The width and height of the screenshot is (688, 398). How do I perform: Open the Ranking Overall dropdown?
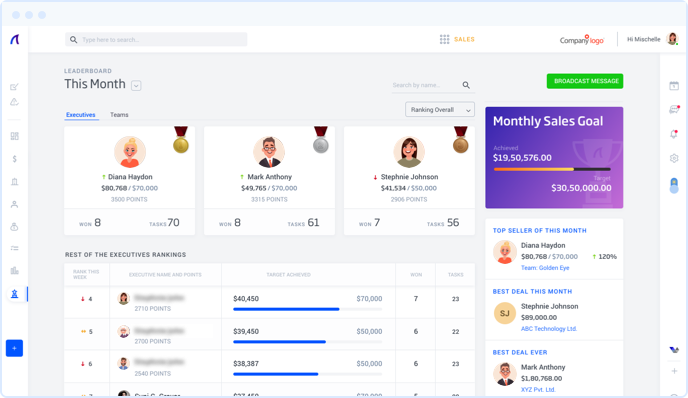(440, 110)
